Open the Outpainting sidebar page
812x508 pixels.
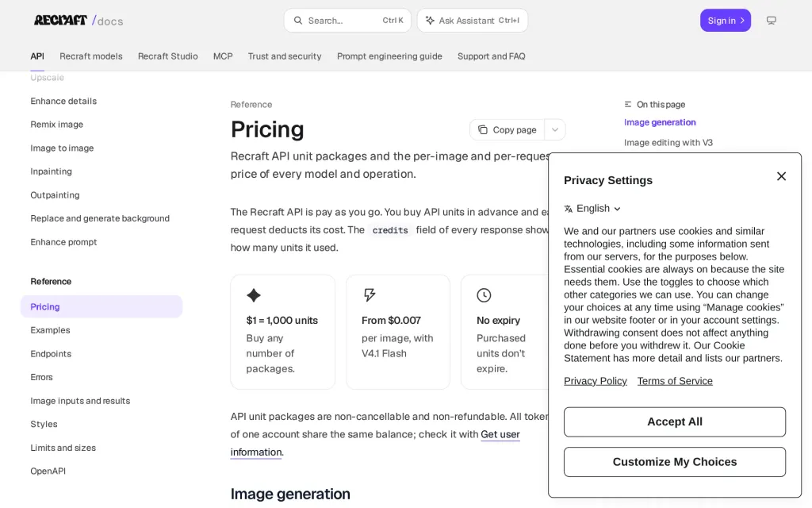tap(55, 195)
